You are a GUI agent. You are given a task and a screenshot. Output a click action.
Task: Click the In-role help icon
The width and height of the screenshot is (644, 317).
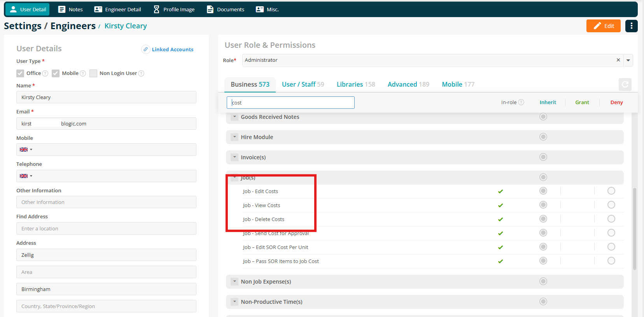point(521,102)
